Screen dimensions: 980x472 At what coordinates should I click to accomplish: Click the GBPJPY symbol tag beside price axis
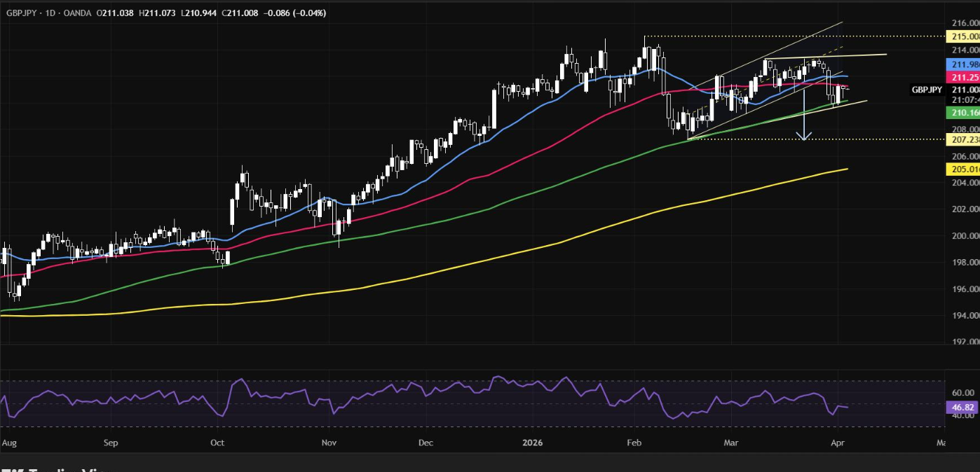(927, 90)
